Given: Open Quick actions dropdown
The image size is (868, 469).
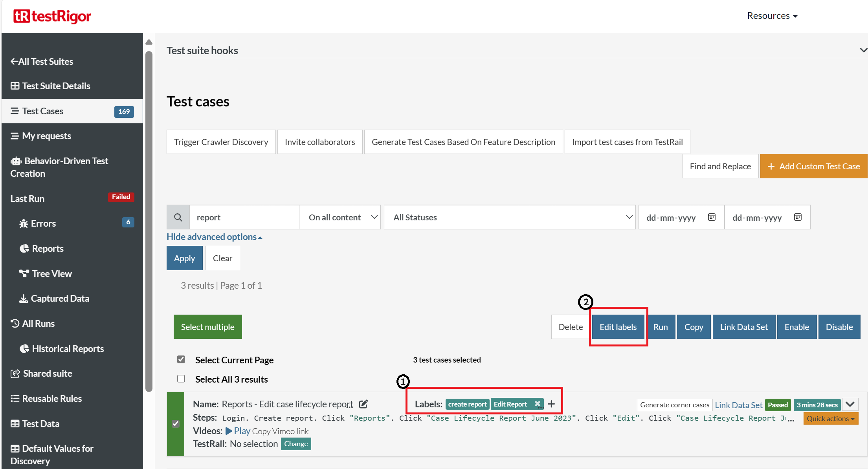Looking at the screenshot, I should click(830, 419).
